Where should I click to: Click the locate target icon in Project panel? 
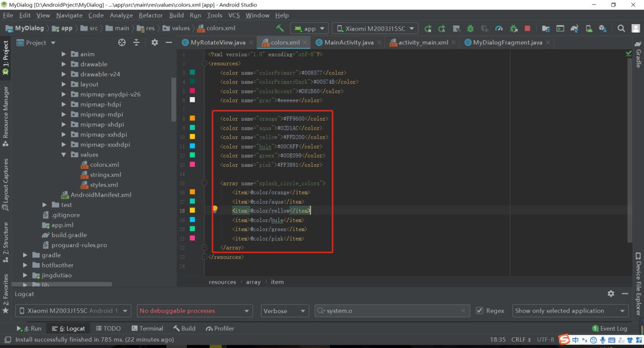pos(122,43)
